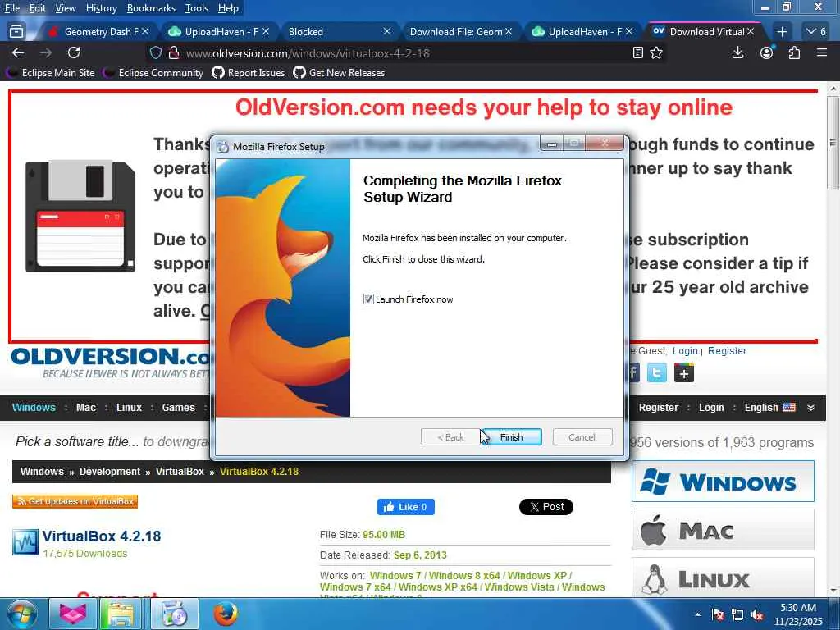Click the VirtualBox 4.2.18 program icon
Screen dimensions: 840x630
click(25, 542)
